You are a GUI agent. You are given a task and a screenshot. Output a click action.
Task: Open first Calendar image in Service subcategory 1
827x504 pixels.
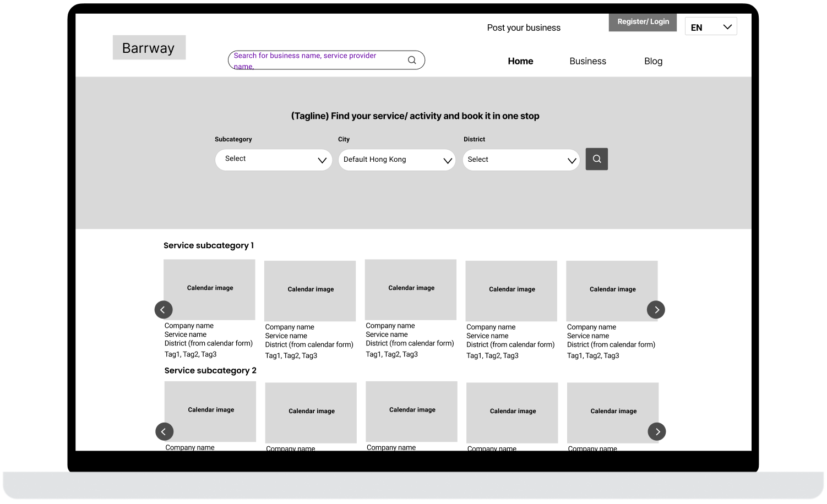[209, 289]
